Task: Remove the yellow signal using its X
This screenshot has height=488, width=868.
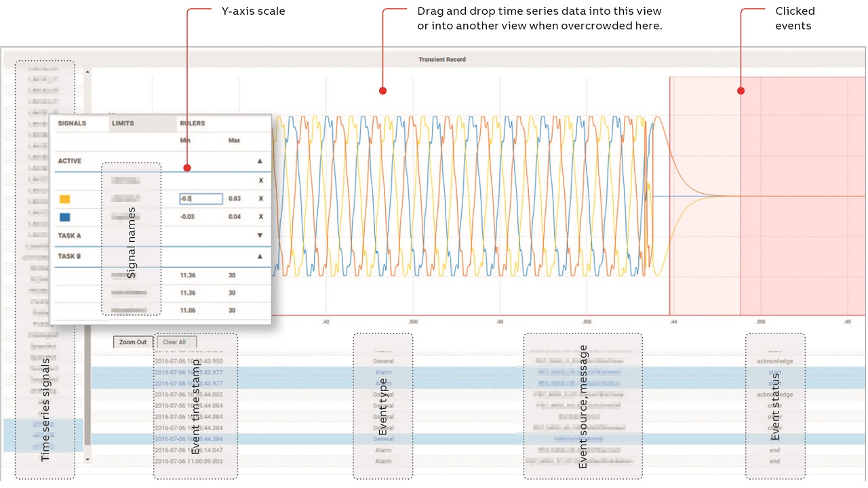Action: coord(260,199)
